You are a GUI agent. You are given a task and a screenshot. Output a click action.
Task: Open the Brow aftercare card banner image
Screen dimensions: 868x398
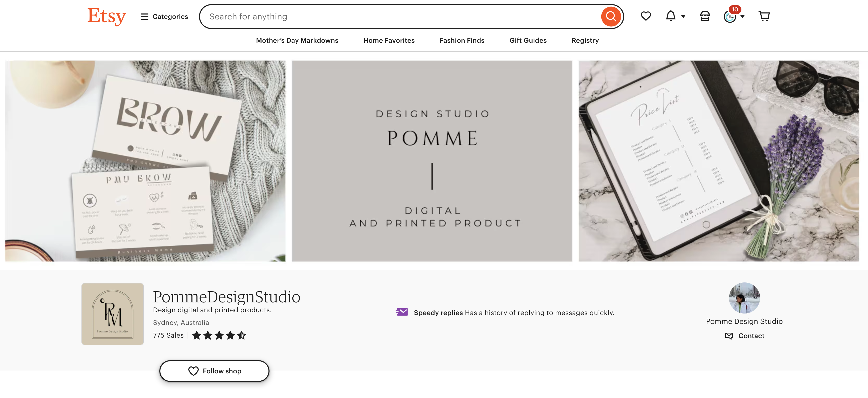(x=145, y=161)
